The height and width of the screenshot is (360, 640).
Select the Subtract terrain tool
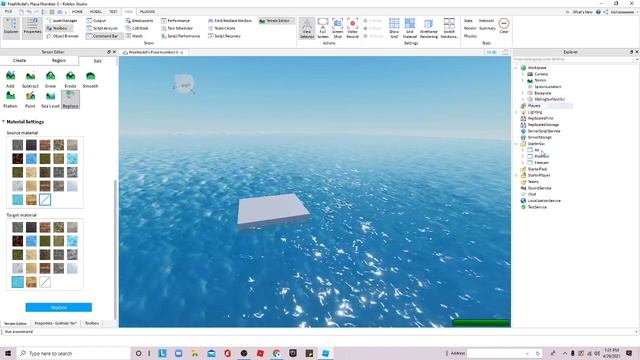point(30,79)
